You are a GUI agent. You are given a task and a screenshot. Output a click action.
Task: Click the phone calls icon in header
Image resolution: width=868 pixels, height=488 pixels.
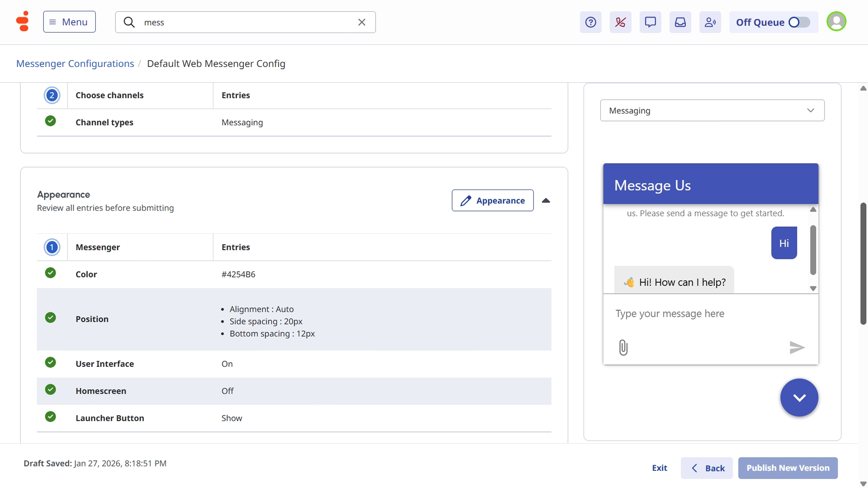pyautogui.click(x=620, y=22)
